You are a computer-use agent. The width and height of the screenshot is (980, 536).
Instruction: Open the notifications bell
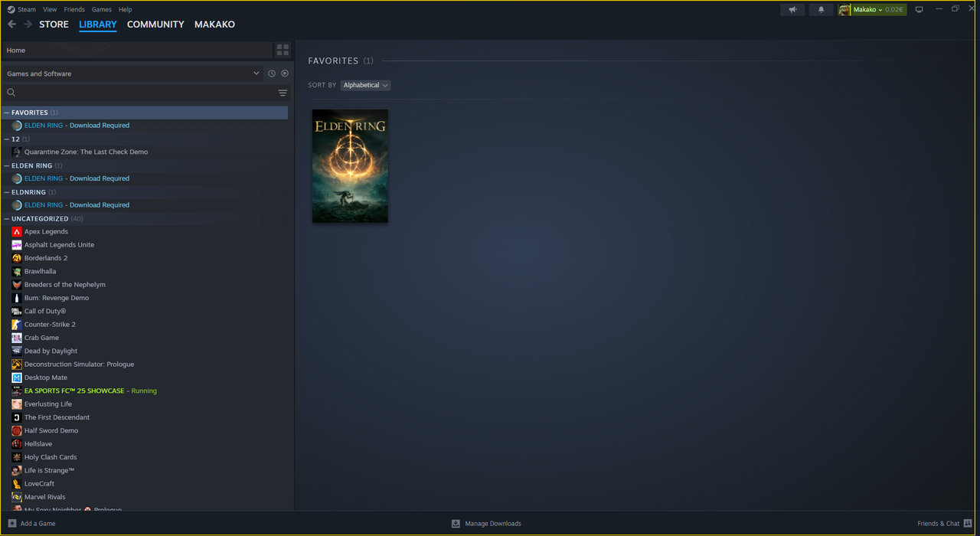click(x=822, y=9)
